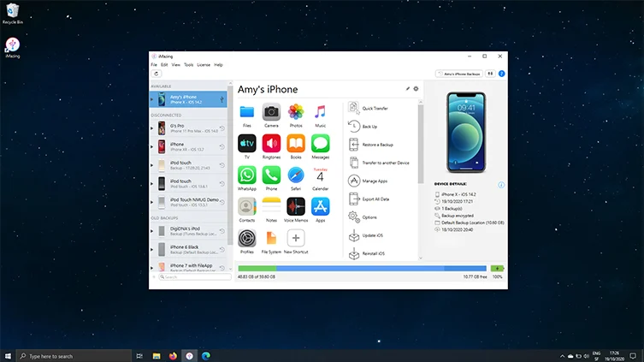
Task: Click the pencil rename icon
Action: click(x=408, y=89)
